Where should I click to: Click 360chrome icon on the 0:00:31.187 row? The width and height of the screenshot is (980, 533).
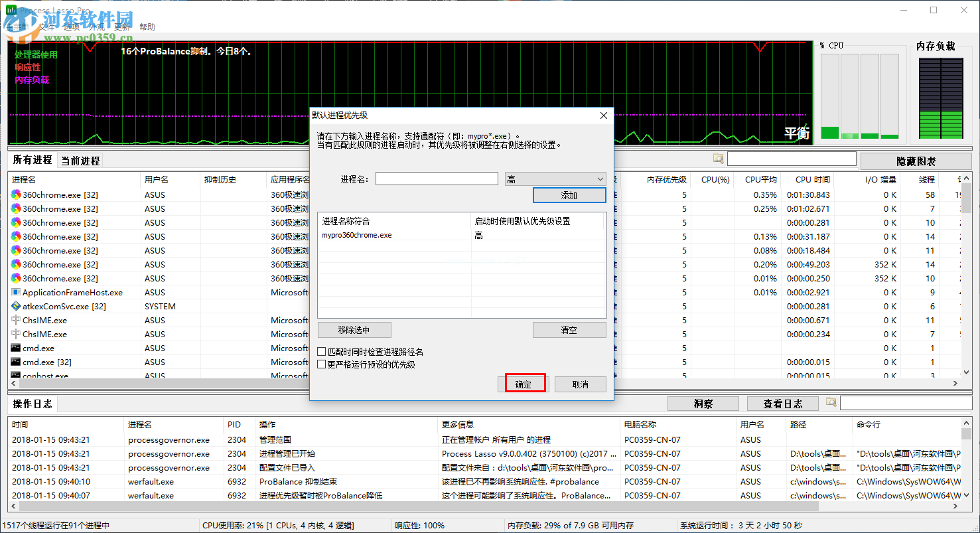click(x=16, y=236)
